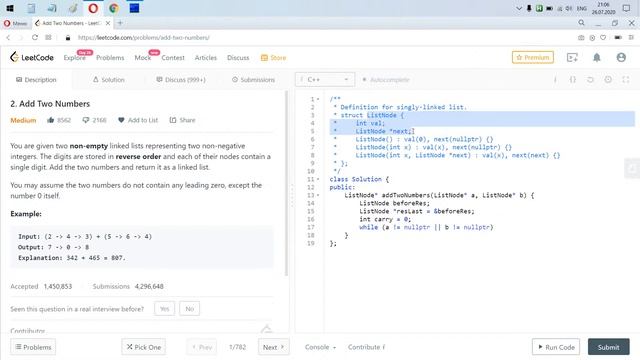
Task: Open the Problems list button at the bottom
Action: point(33,347)
